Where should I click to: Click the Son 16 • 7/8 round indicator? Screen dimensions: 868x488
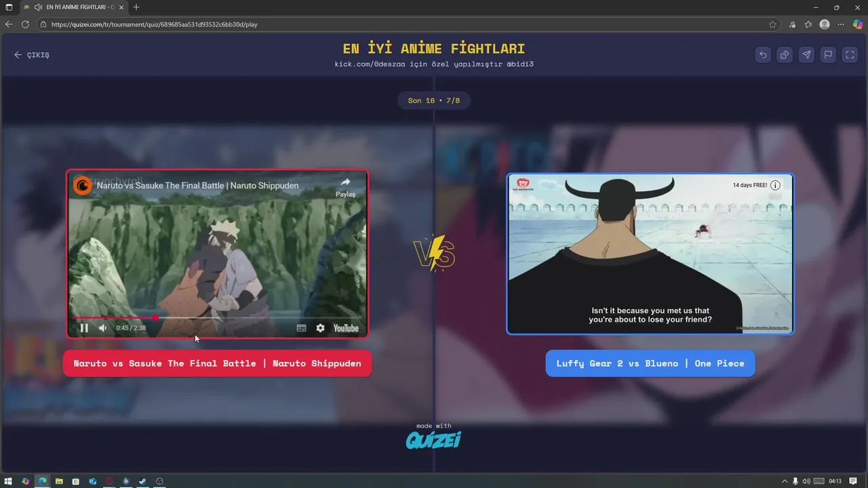pos(434,100)
